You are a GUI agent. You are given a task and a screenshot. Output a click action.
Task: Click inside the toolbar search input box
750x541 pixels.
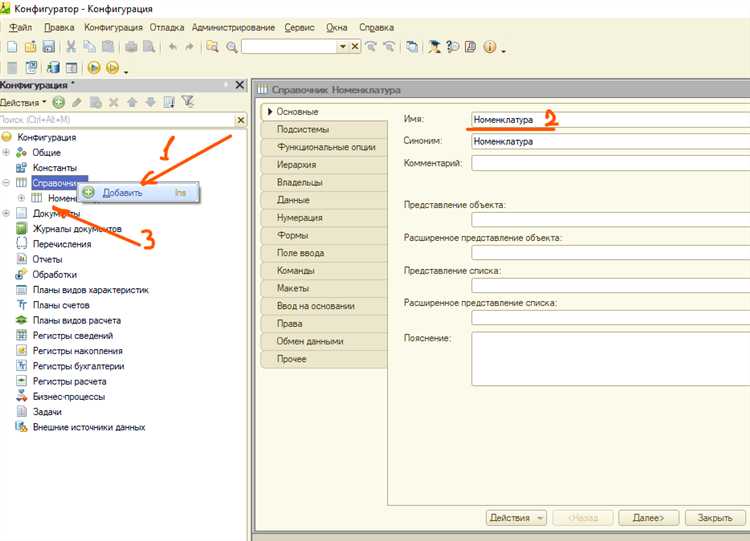click(x=289, y=46)
